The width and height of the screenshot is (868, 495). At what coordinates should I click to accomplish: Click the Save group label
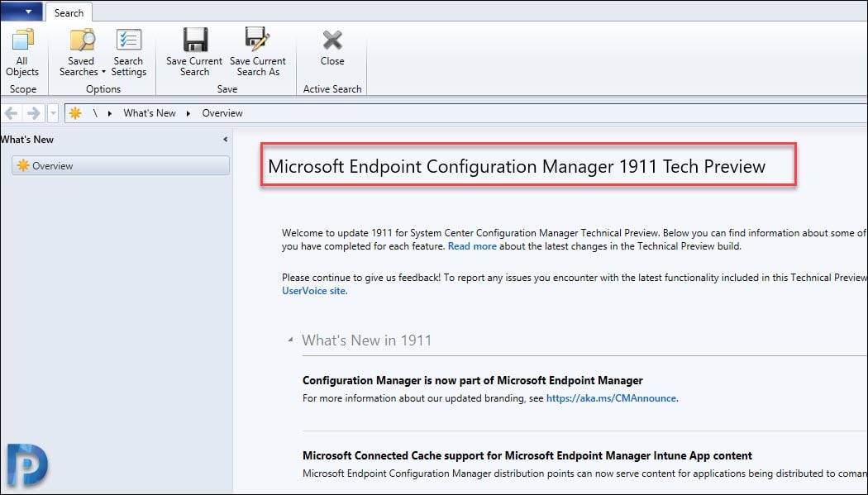pos(227,89)
